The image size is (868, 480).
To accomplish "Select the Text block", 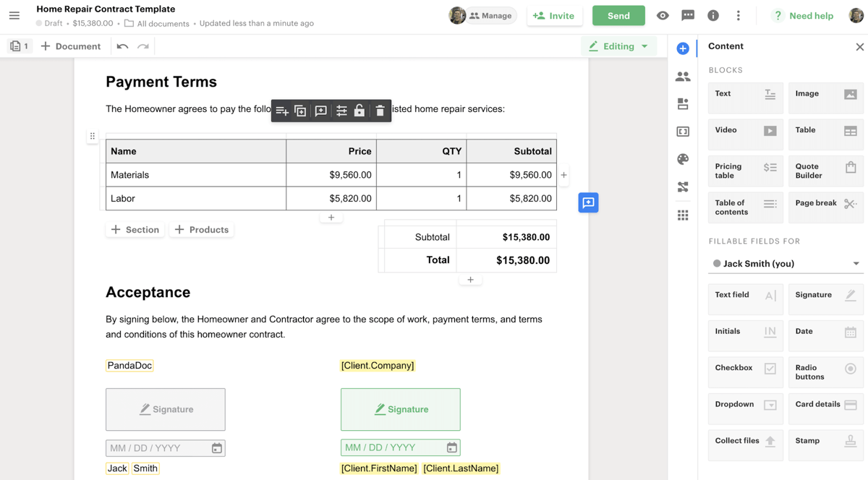I will [x=745, y=98].
